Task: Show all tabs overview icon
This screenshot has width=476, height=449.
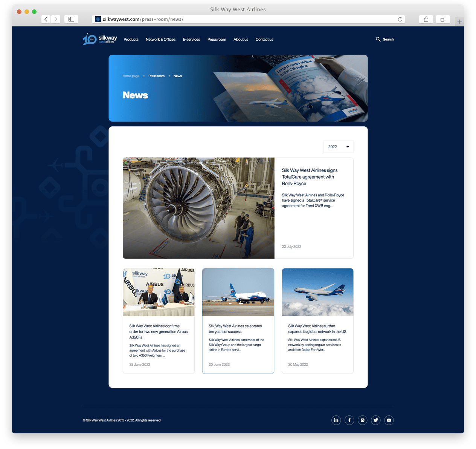Action: tap(443, 19)
